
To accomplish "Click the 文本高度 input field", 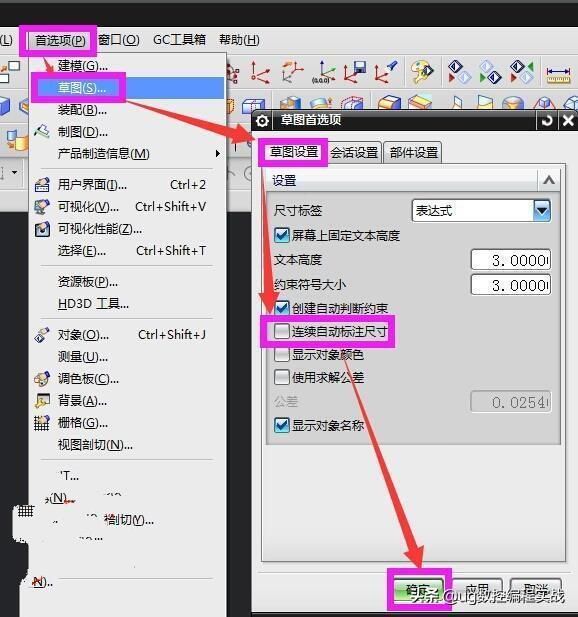I will (511, 260).
